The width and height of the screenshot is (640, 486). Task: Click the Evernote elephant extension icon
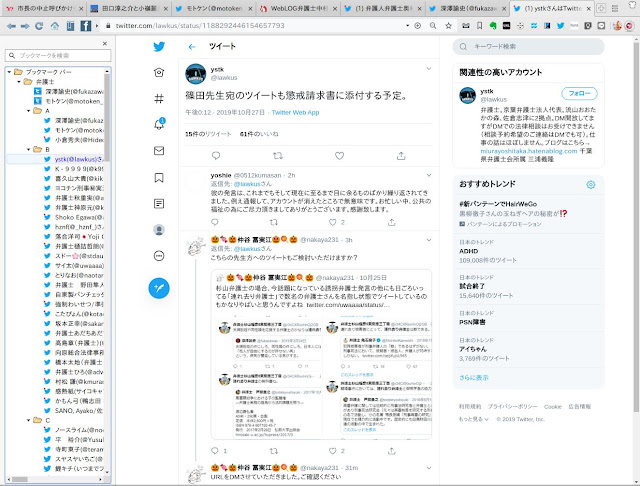point(493,26)
